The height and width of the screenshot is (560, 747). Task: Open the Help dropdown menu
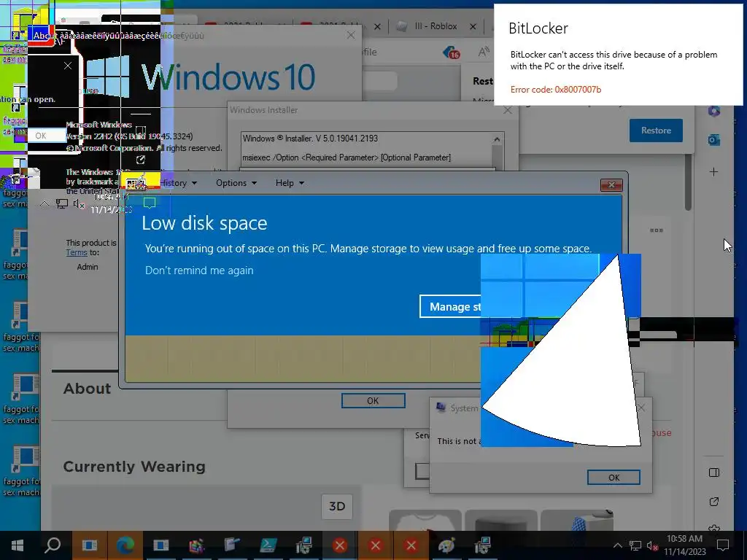tap(290, 183)
